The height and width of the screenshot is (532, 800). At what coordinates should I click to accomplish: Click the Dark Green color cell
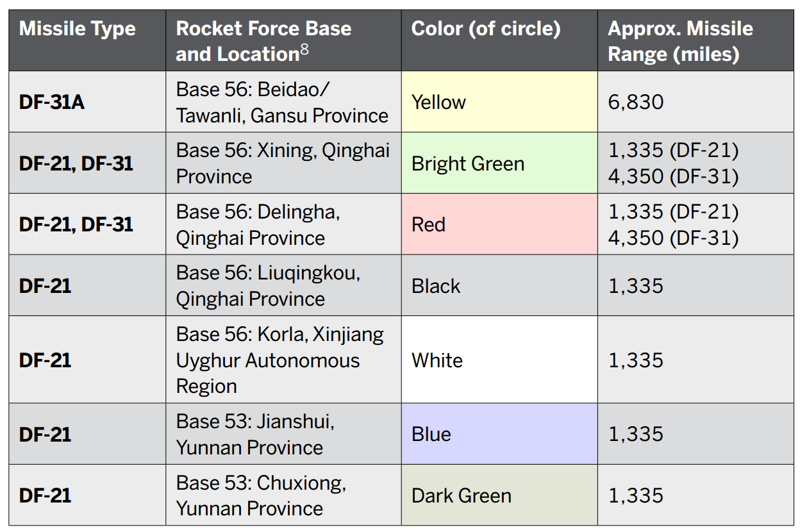(499, 495)
